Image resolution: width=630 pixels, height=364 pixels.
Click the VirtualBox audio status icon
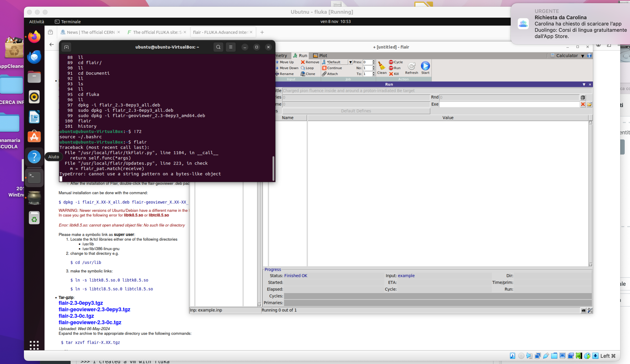529,356
